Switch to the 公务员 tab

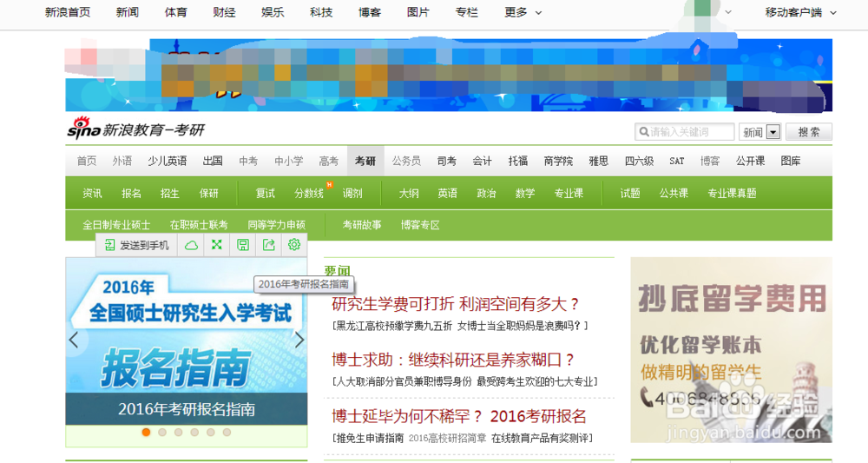pos(406,161)
